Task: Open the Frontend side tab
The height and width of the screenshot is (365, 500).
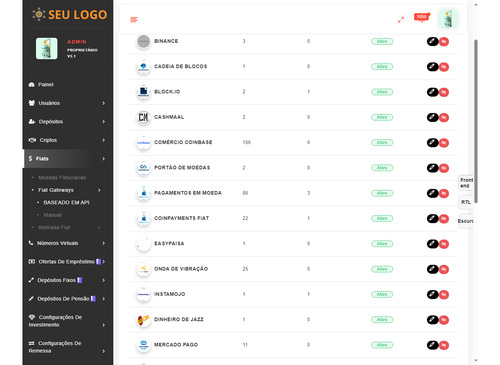Action: (x=466, y=183)
